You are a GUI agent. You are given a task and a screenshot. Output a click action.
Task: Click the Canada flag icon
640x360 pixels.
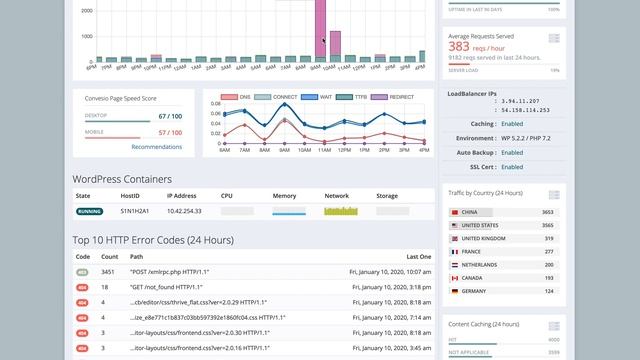click(455, 278)
